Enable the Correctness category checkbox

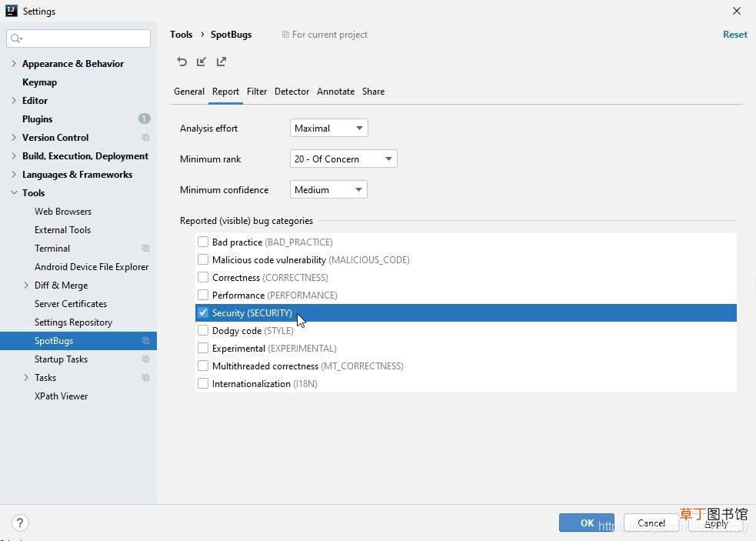203,278
